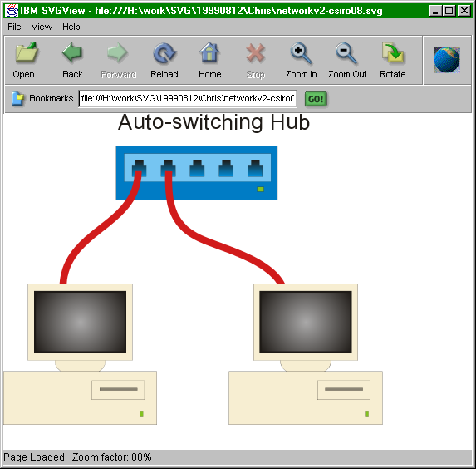Open the Bookmarks icon
Screen dimensions: 476x469
17,98
